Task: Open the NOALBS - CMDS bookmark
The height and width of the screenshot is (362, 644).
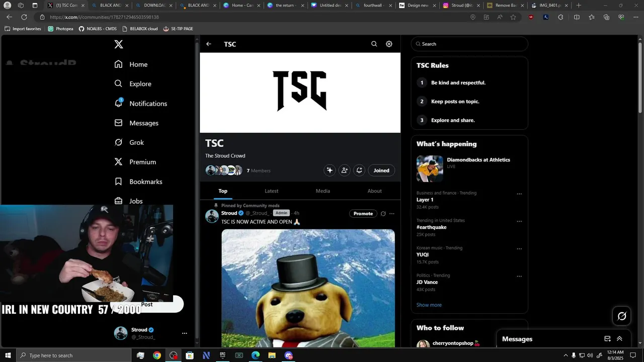Action: 98,29
